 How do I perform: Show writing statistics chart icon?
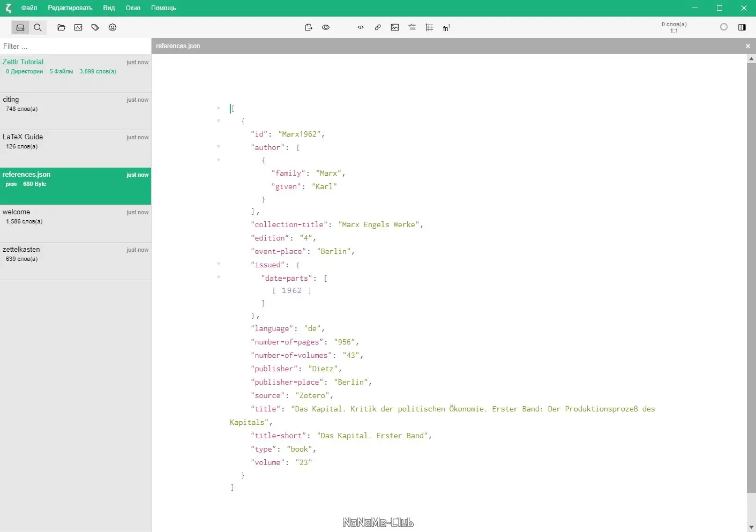[78, 27]
